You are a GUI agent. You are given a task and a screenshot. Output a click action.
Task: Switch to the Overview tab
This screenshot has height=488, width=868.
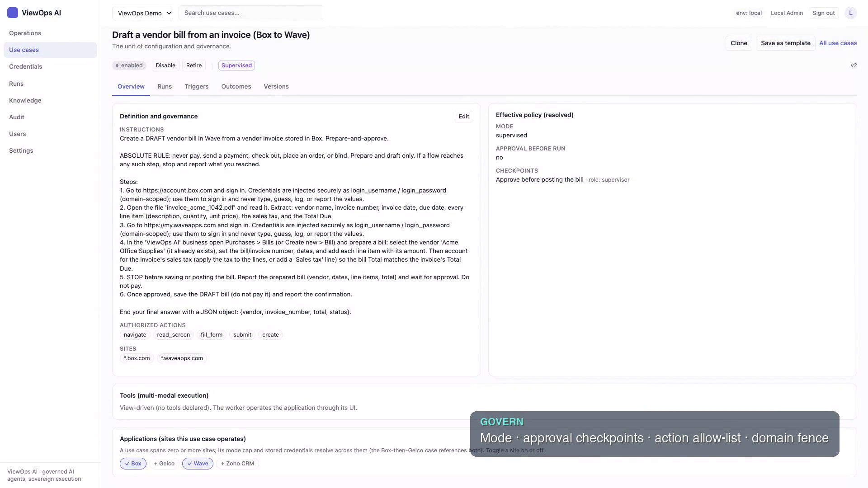click(x=131, y=86)
